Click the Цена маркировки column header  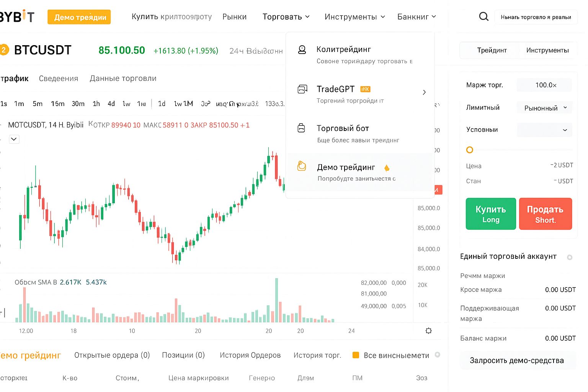tap(198, 378)
